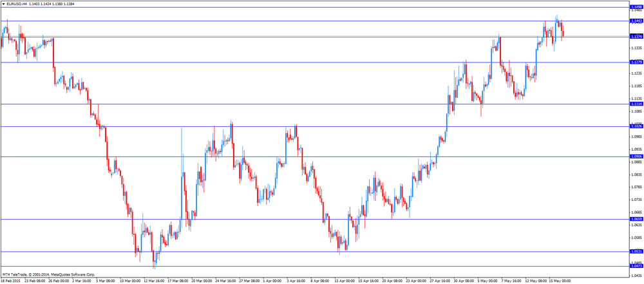Click the 26 Feb 00:00 time label

coord(59,281)
